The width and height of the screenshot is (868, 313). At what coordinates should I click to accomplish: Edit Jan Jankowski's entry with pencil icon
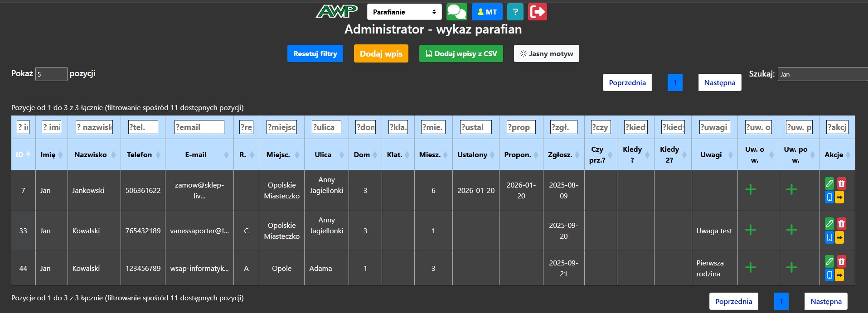(x=829, y=183)
